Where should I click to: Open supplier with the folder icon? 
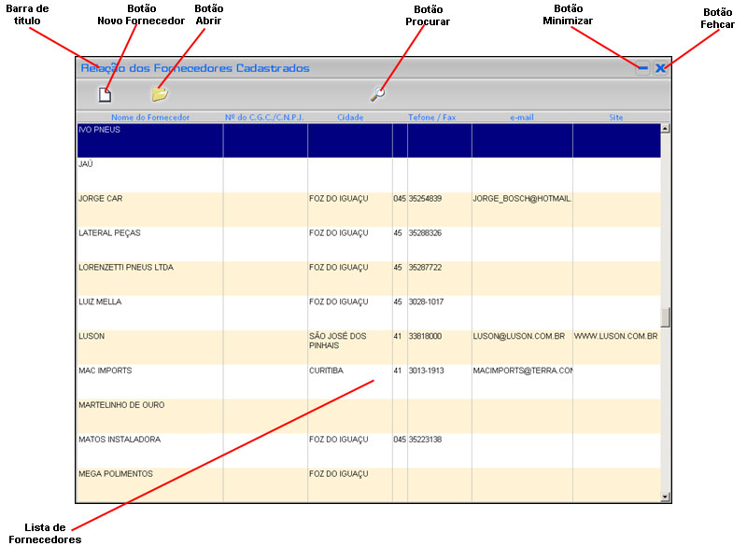[160, 94]
